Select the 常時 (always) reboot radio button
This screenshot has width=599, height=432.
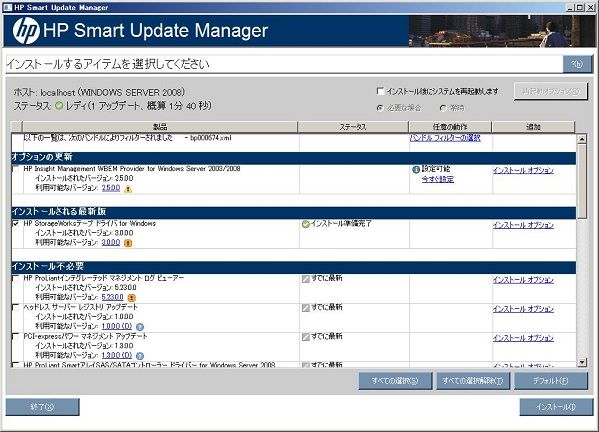coord(443,108)
